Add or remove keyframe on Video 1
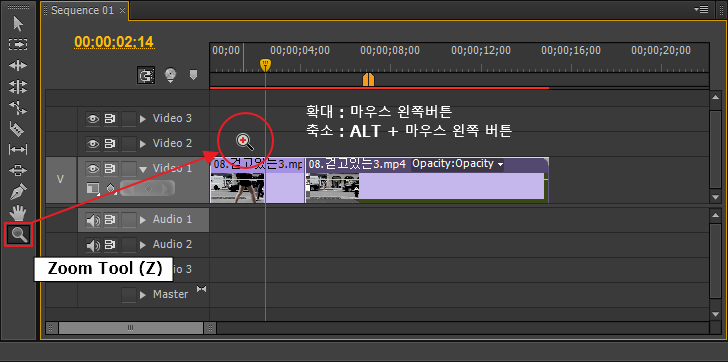 148,188
